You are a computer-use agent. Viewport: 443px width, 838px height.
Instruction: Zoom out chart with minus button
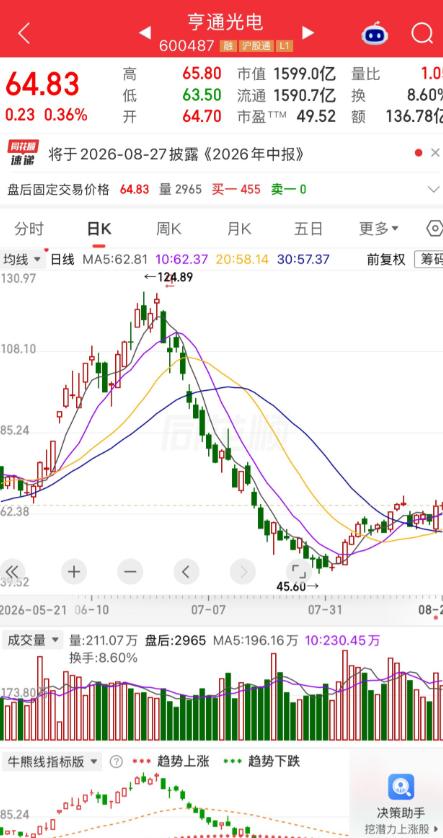click(130, 572)
